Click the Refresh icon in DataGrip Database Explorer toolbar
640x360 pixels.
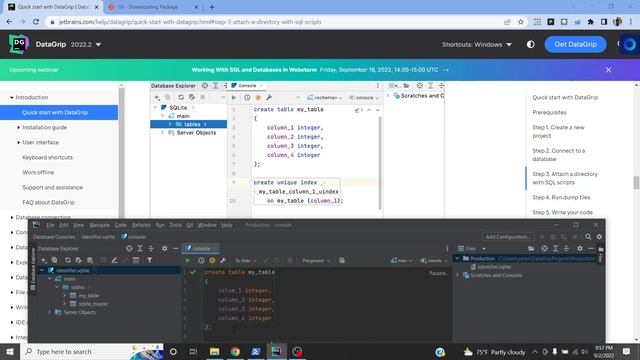point(67,260)
